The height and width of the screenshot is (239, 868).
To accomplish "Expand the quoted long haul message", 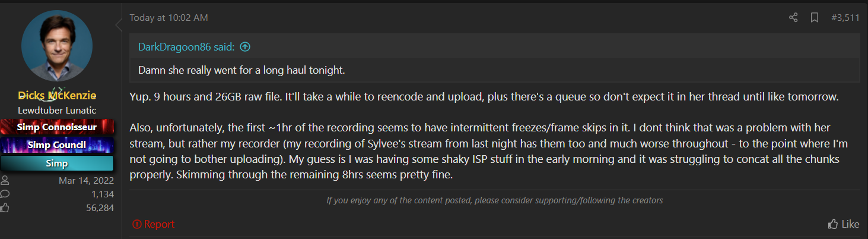I will [x=241, y=70].
